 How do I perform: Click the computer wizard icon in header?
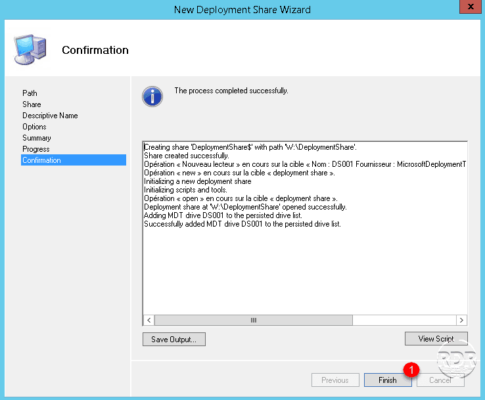(x=30, y=49)
